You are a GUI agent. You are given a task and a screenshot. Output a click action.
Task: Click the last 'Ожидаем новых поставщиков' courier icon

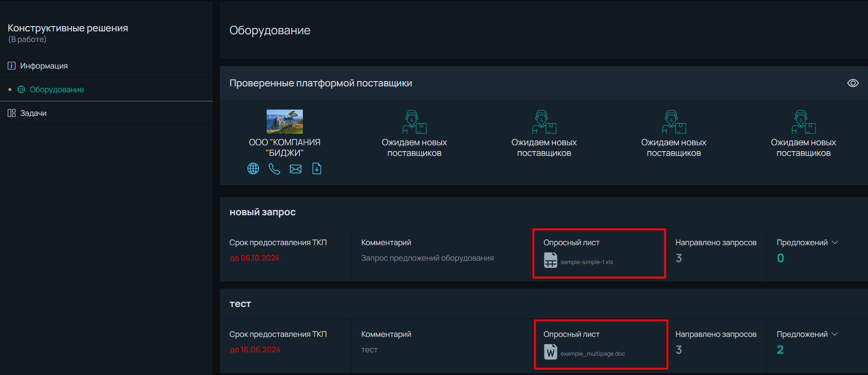pos(803,122)
